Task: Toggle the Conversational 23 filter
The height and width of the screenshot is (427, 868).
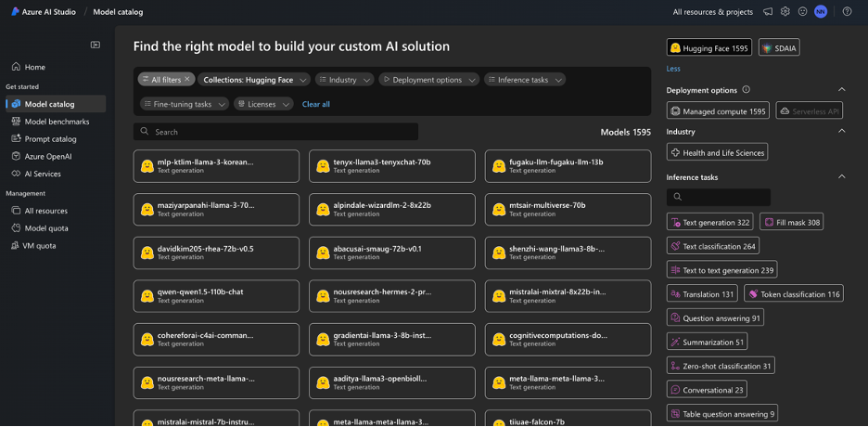Action: [x=707, y=390]
